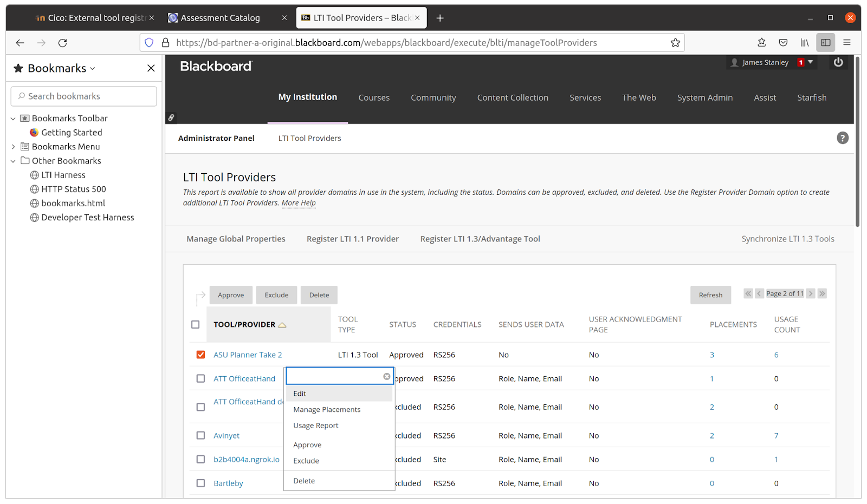867x504 pixels.
Task: Collapse the Bookmarks Toolbar folder
Action: pos(14,119)
